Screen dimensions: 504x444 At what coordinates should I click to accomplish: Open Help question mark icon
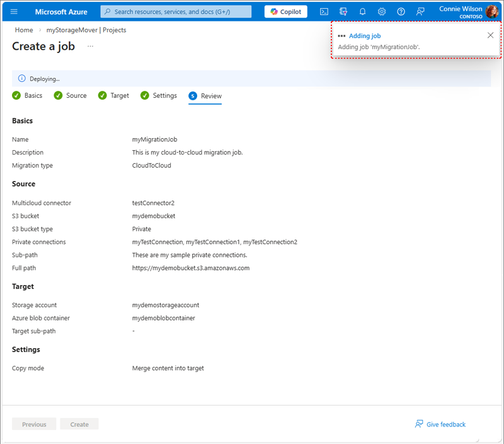click(x=401, y=11)
